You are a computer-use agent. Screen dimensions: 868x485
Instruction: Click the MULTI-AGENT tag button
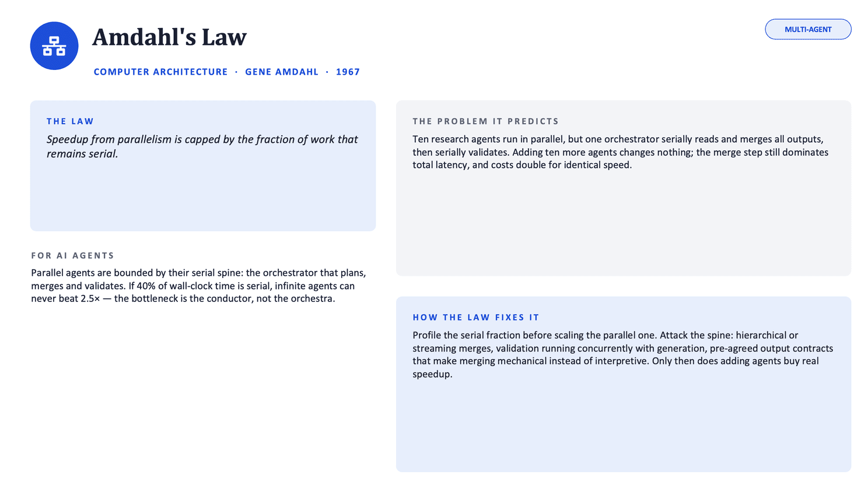point(808,29)
